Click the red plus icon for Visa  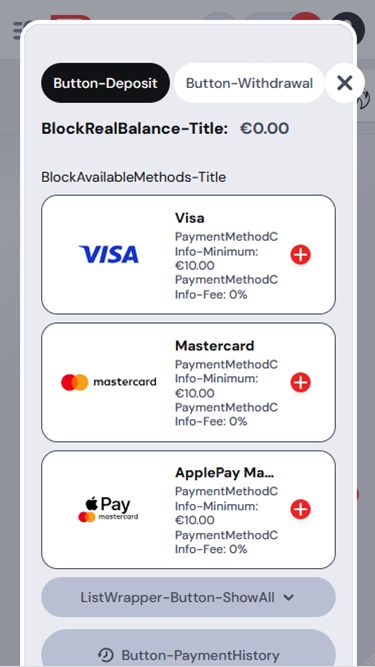coord(301,255)
